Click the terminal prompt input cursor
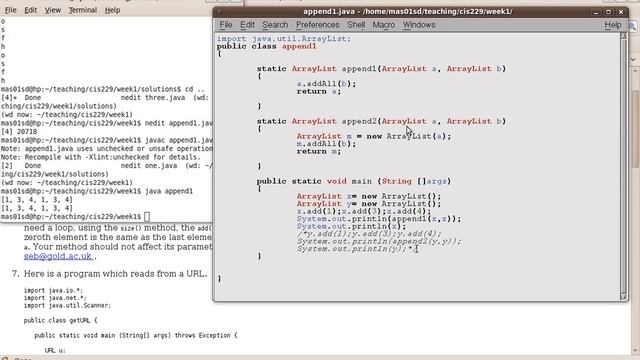This screenshot has height=360, width=640. (147, 217)
